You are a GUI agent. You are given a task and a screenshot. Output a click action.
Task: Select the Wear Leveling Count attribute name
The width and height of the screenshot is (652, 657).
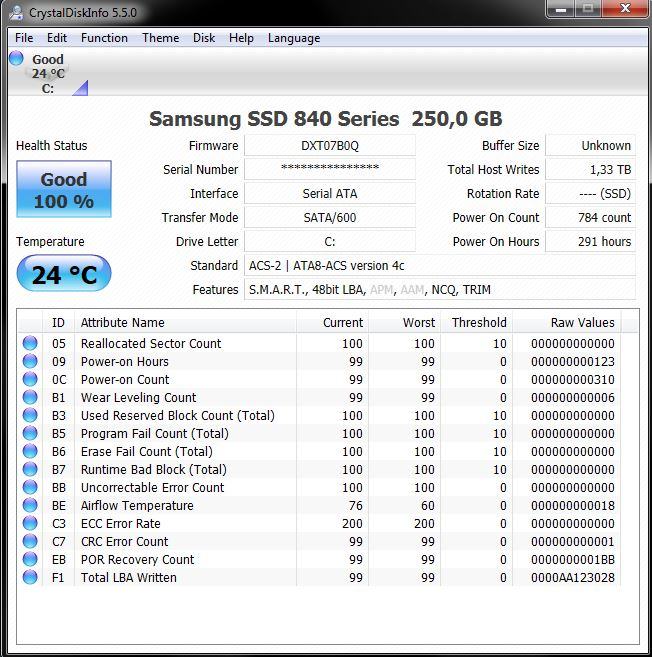[x=138, y=398]
